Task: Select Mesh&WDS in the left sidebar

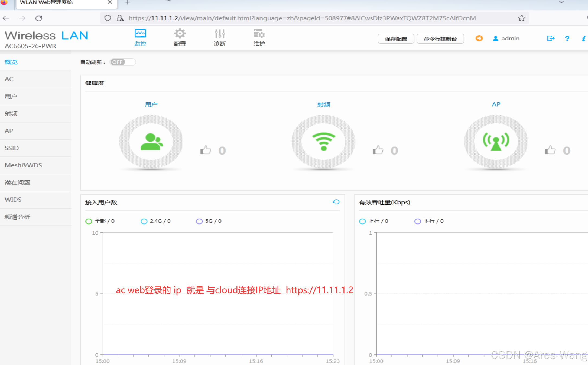Action: (x=23, y=165)
